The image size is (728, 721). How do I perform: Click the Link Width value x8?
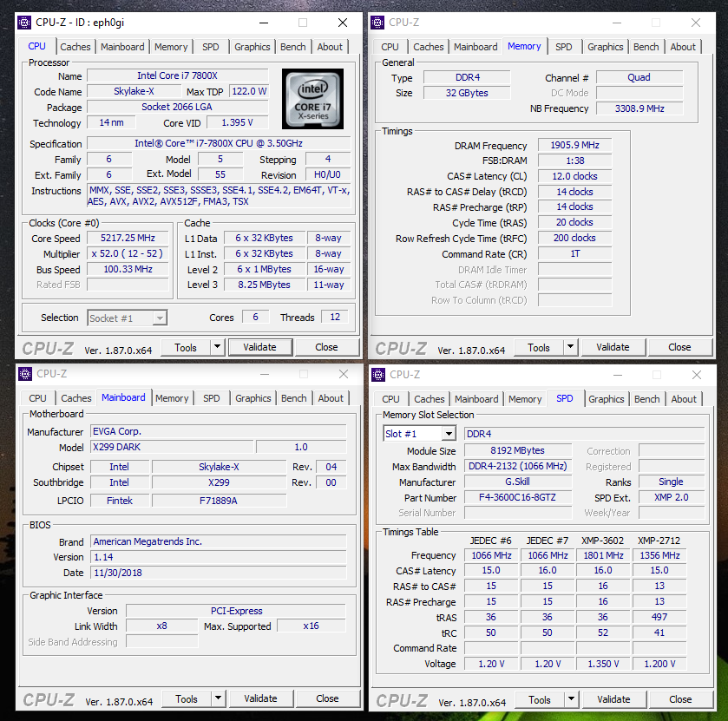pyautogui.click(x=161, y=626)
